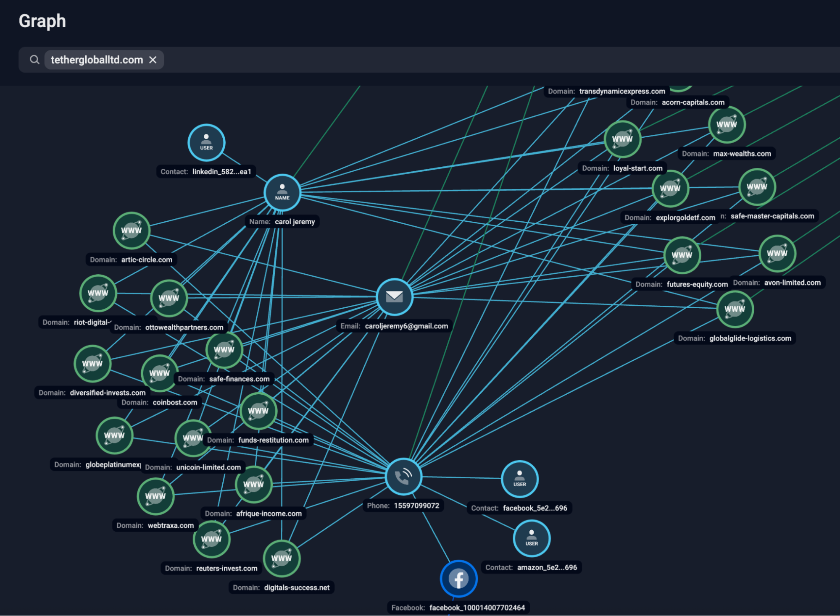
Task: Click the diversified-invests.com domain node
Action: tap(92, 364)
